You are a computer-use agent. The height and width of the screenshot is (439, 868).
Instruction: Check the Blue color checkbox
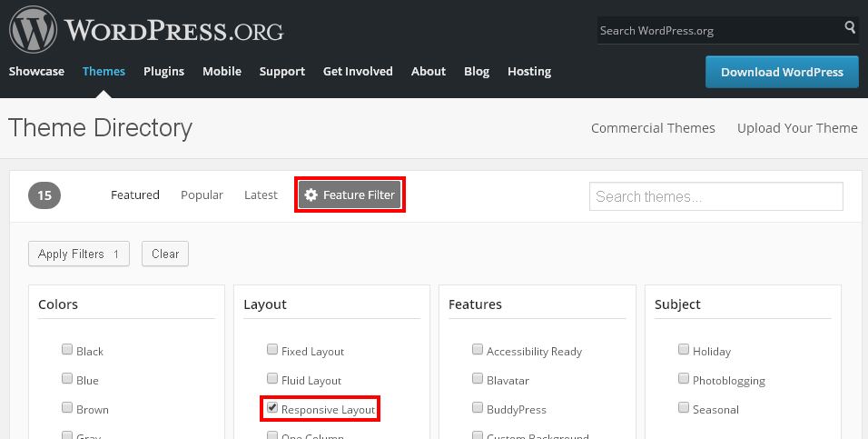[67, 378]
